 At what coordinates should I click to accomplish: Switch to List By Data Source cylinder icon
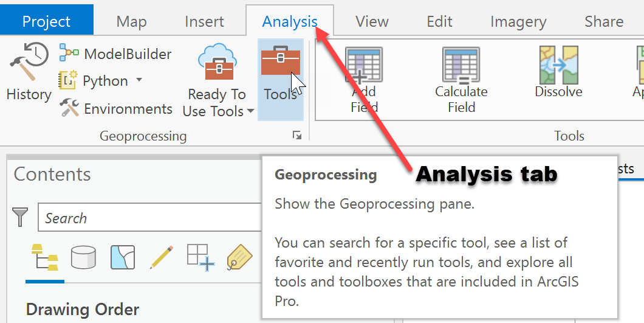(x=83, y=258)
